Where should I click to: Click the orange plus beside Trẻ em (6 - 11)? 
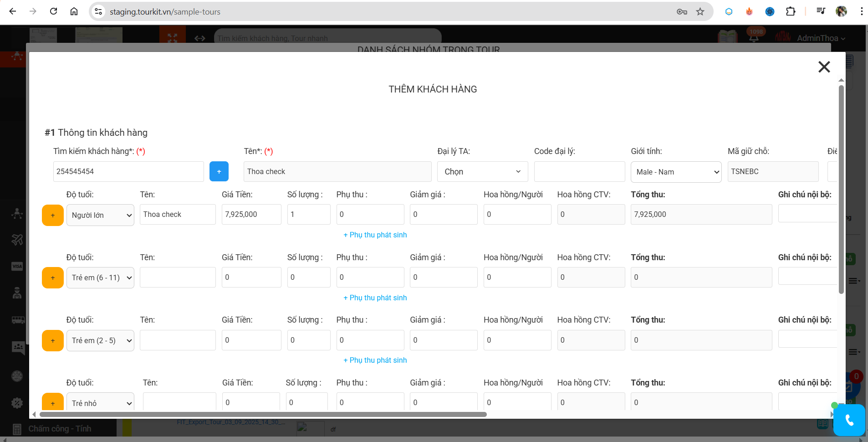pyautogui.click(x=53, y=278)
